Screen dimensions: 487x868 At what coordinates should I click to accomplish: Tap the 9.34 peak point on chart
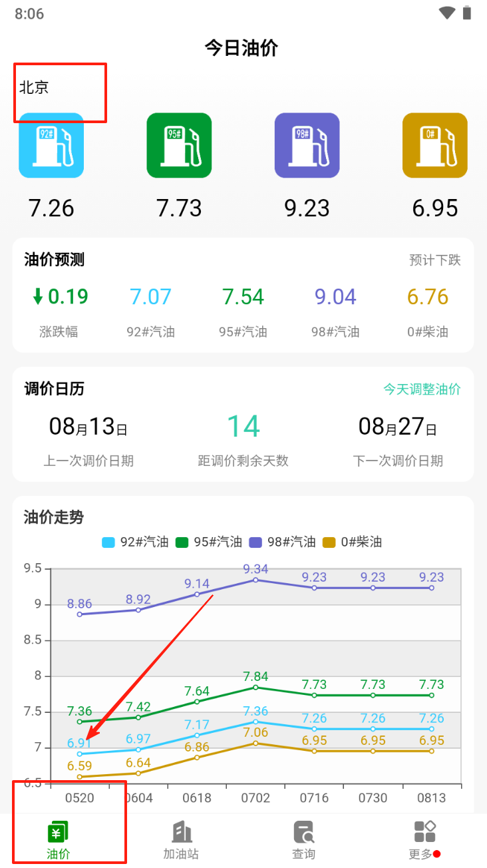tap(255, 580)
